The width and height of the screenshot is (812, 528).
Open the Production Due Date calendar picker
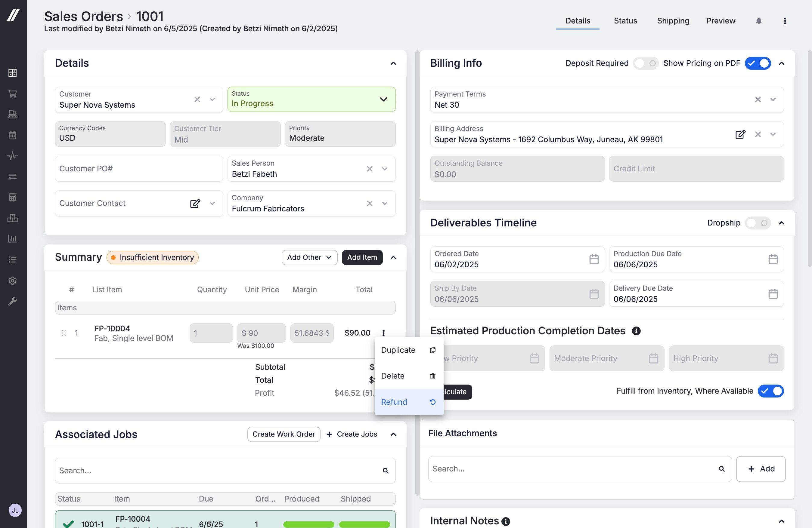[x=773, y=259]
